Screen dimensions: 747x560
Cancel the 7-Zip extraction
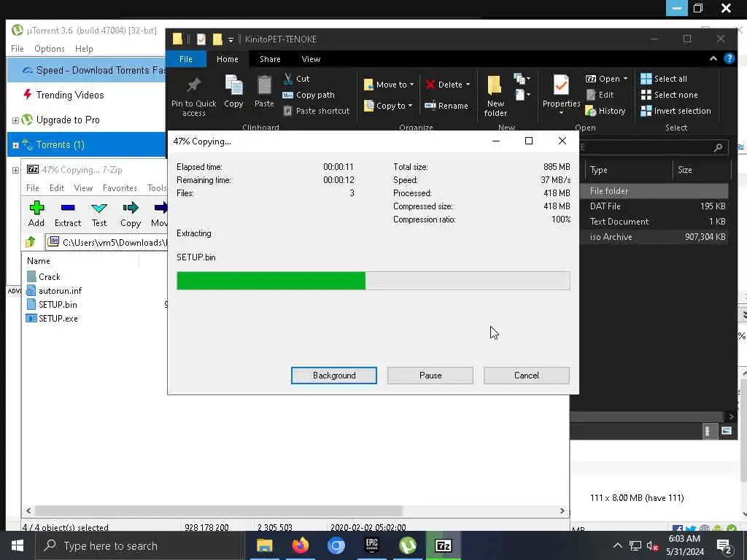(527, 376)
